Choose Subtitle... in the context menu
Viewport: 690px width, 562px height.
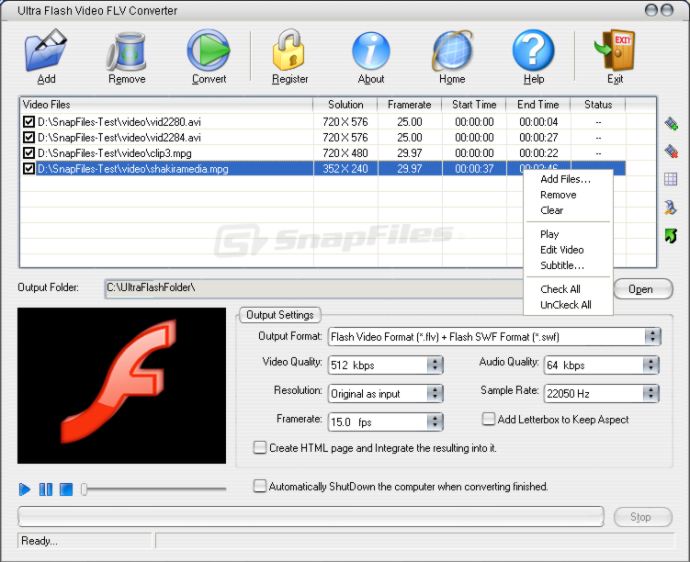562,265
